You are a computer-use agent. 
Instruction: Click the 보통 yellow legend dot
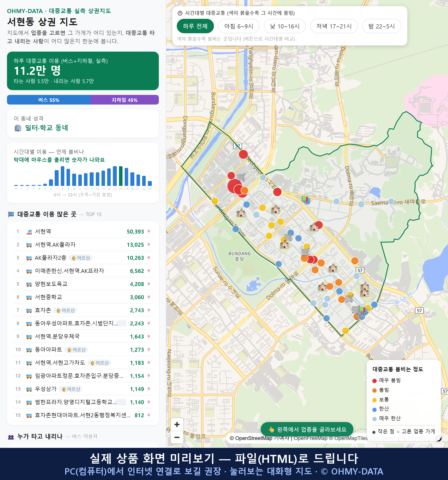coord(374,400)
